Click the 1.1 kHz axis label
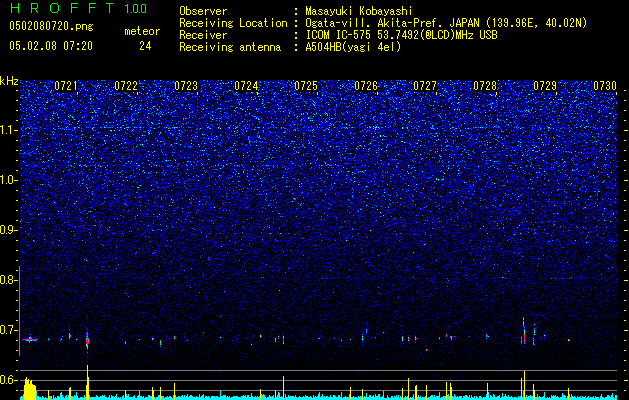Viewport: 629px width, 400px height. [9, 130]
